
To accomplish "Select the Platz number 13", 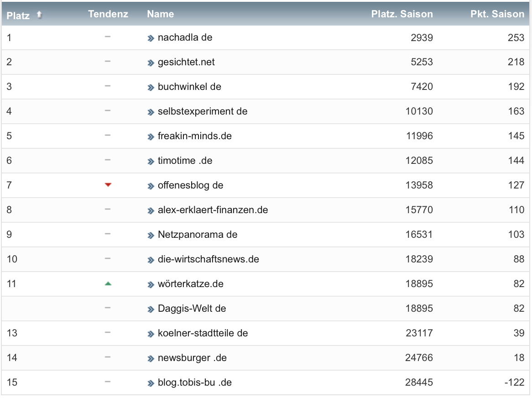I will coord(12,333).
